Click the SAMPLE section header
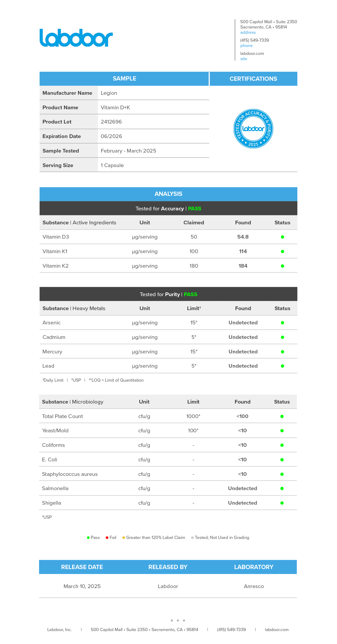 click(124, 79)
